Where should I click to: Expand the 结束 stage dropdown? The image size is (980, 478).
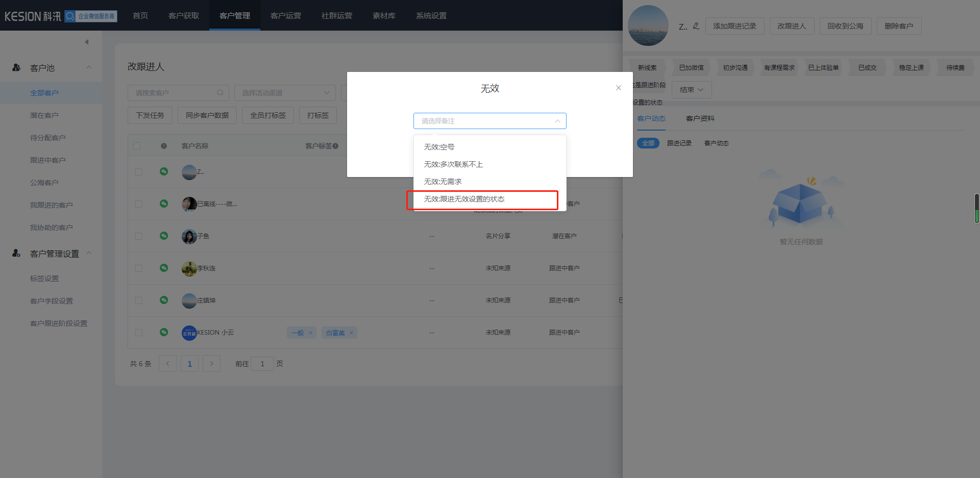[x=691, y=90]
